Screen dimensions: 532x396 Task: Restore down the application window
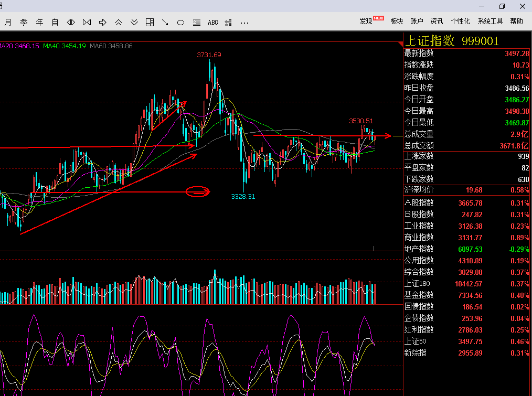click(502, 6)
